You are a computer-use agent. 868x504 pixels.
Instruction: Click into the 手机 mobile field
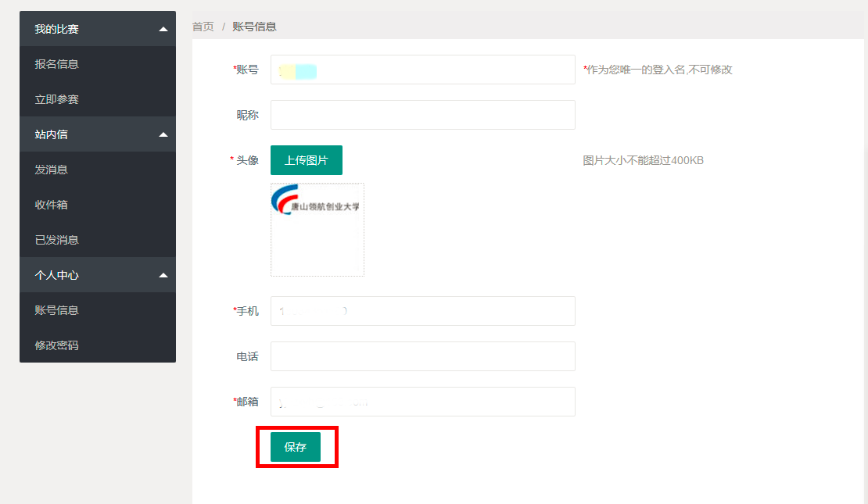[x=422, y=311]
